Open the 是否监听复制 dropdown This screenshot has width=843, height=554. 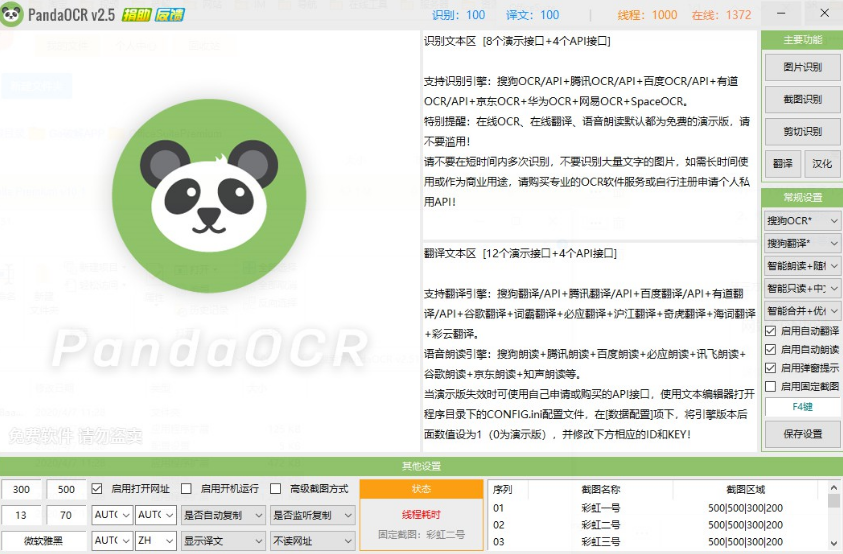pyautogui.click(x=312, y=515)
